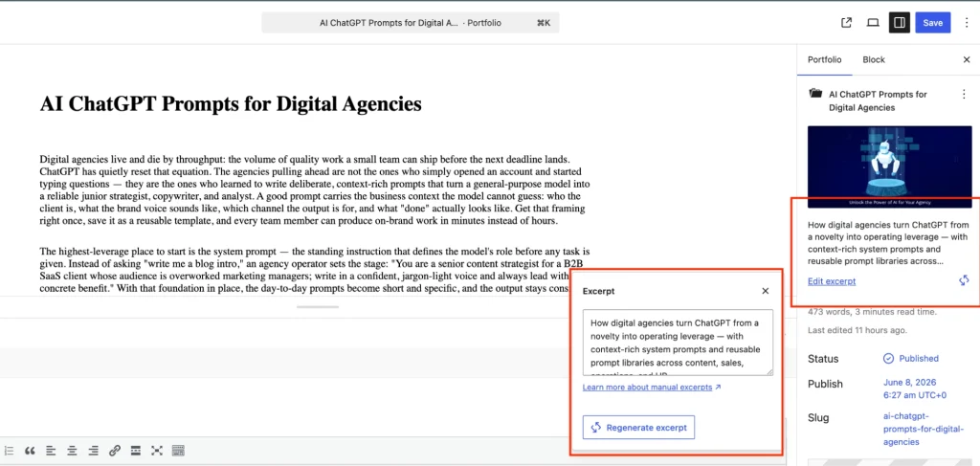
Task: Open the view-post external link icon
Action: 846,23
